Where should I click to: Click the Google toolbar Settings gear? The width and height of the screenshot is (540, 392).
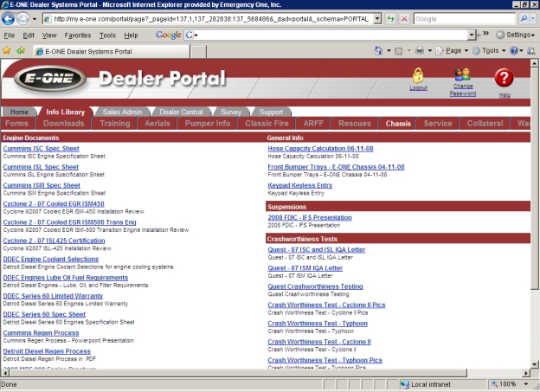click(500, 35)
